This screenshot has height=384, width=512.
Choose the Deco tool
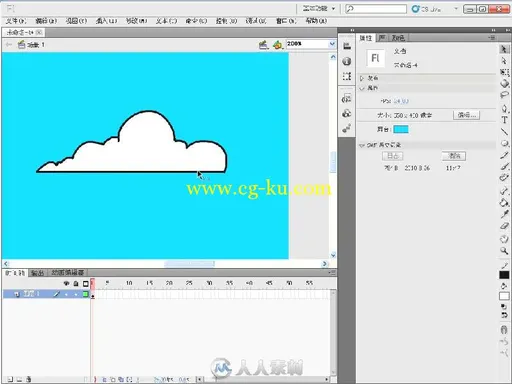click(x=504, y=178)
